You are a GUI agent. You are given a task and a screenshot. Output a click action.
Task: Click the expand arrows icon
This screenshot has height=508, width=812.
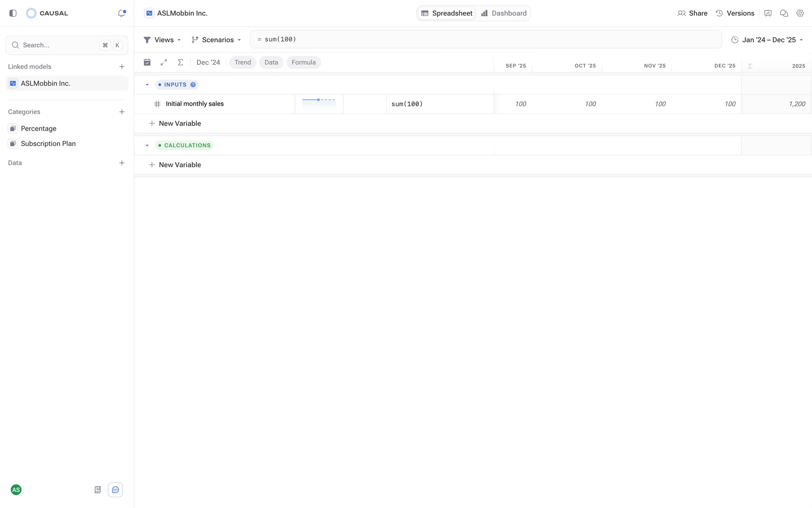point(164,62)
